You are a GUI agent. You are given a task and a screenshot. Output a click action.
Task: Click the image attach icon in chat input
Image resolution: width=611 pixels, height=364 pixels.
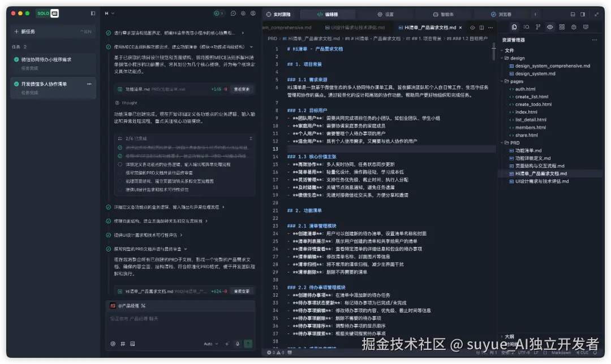tap(132, 344)
